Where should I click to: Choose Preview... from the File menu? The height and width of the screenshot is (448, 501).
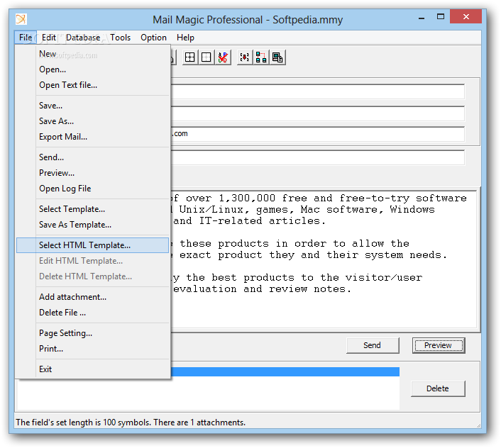(93, 173)
